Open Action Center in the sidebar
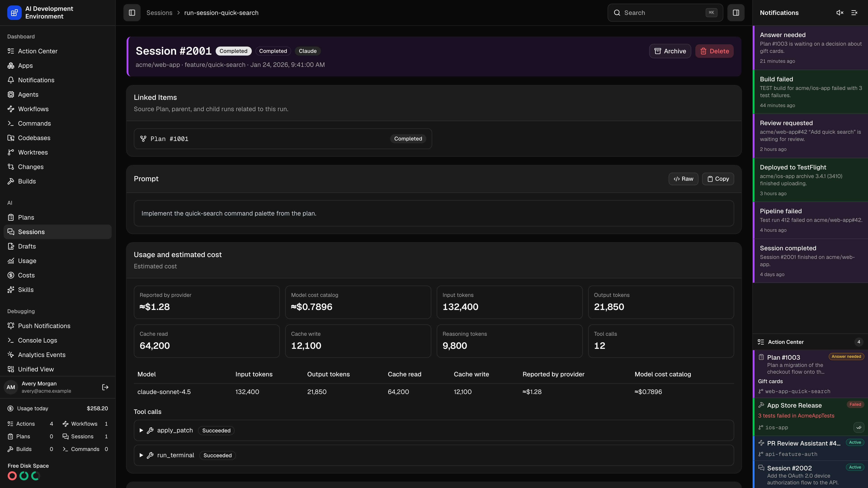The height and width of the screenshot is (488, 868). click(58, 51)
